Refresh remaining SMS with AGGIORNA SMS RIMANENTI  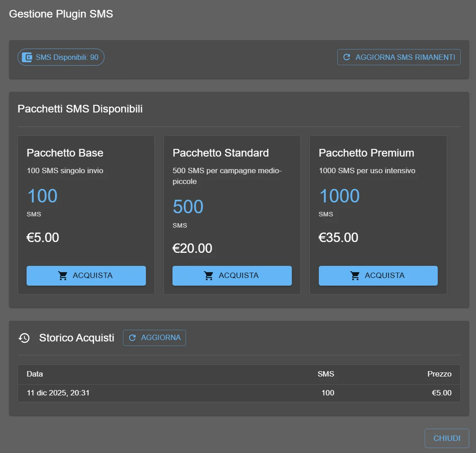399,57
